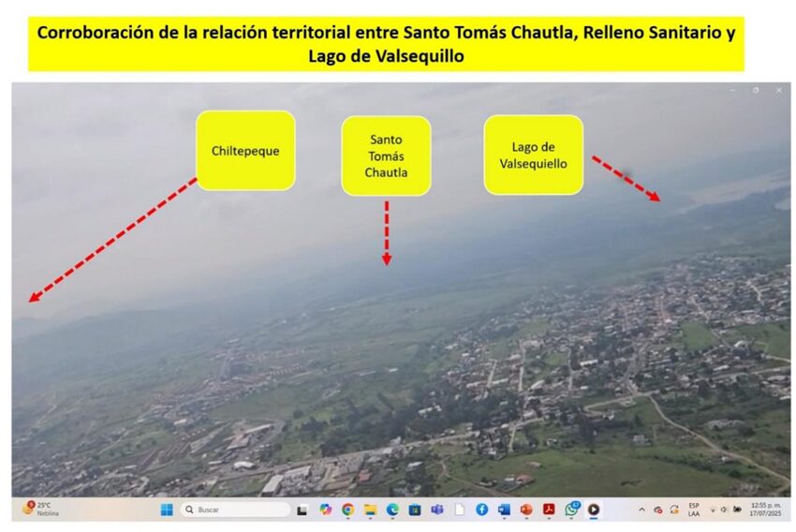Switch to PowerPoint in the taskbar
The width and height of the screenshot is (796, 532).
[526, 510]
